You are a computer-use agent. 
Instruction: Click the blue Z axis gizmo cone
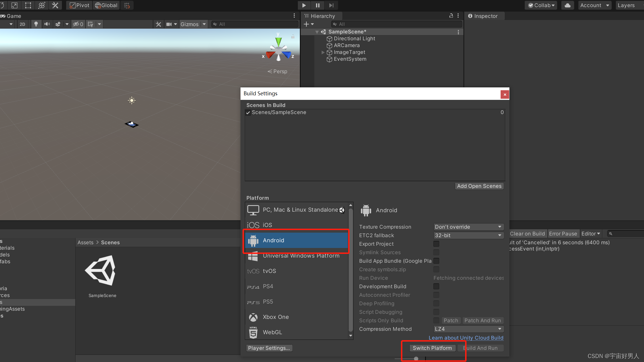coord(287,54)
